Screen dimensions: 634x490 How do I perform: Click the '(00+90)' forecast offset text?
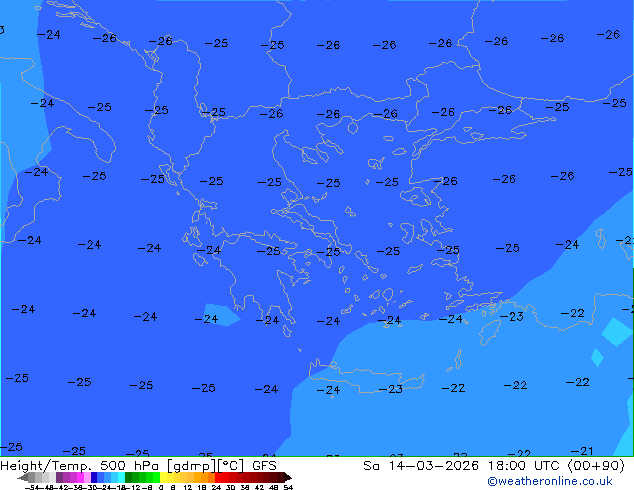[596, 466]
